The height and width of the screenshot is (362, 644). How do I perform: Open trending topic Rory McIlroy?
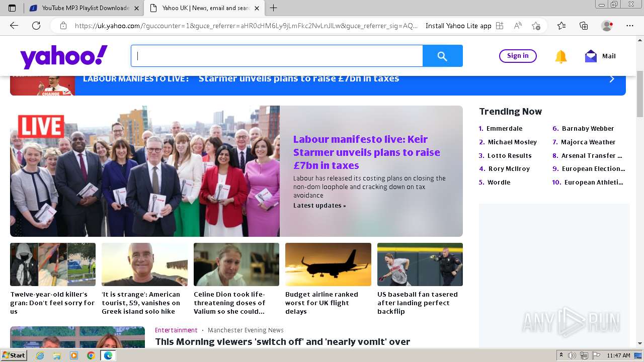(509, 169)
